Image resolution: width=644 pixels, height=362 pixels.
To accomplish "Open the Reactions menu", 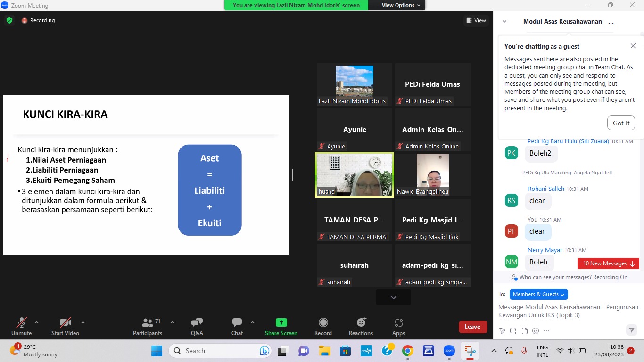I will pyautogui.click(x=361, y=323).
